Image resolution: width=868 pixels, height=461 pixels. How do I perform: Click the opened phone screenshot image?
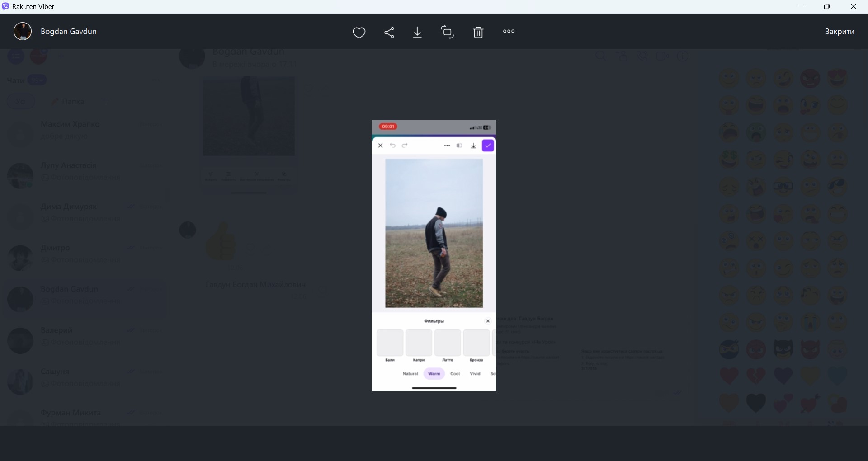434,255
